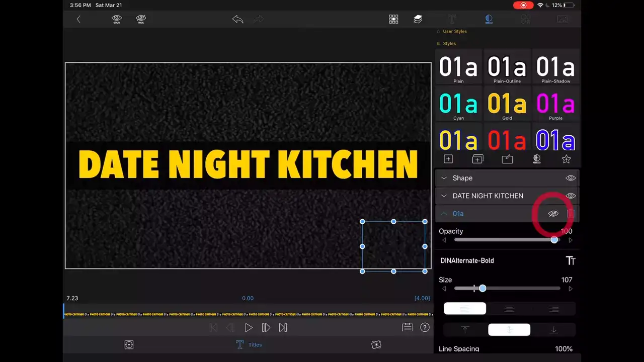Open the clipboard icon near transport
Image resolution: width=644 pixels, height=362 pixels.
coord(408,327)
